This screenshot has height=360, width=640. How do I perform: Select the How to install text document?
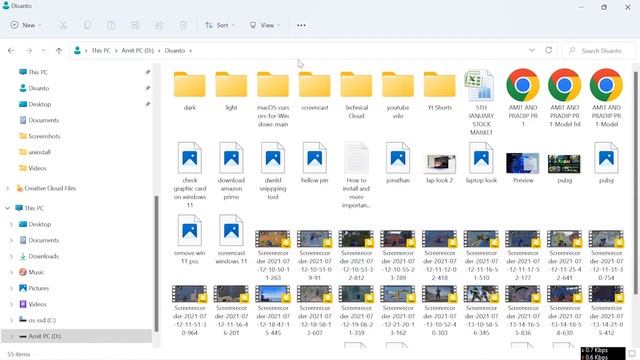tap(356, 175)
